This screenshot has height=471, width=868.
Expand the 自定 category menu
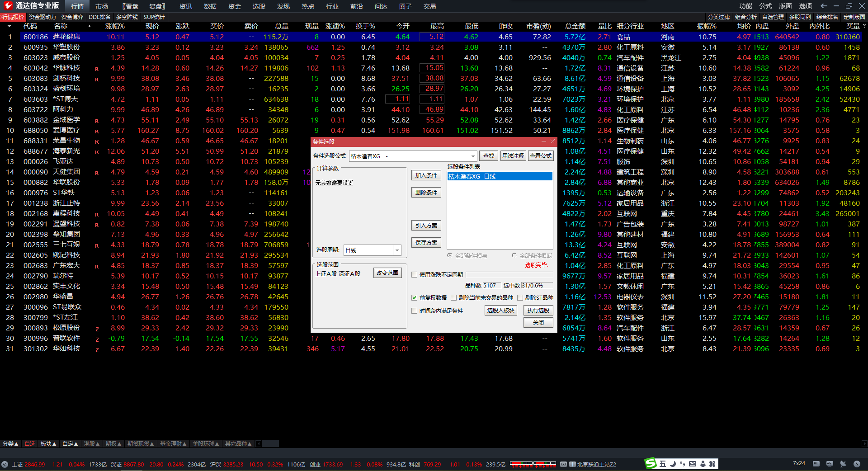coord(70,444)
